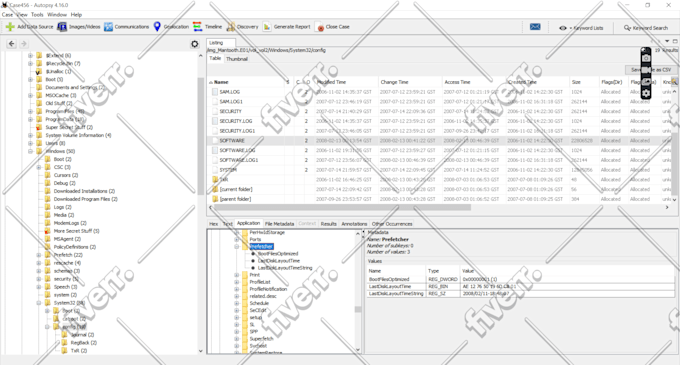Open the Annotations tab

(x=354, y=224)
